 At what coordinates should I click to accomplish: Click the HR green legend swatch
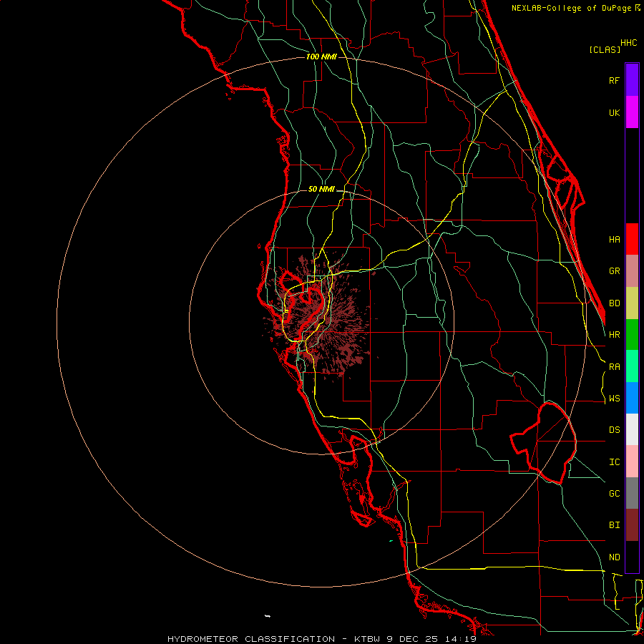[632, 335]
